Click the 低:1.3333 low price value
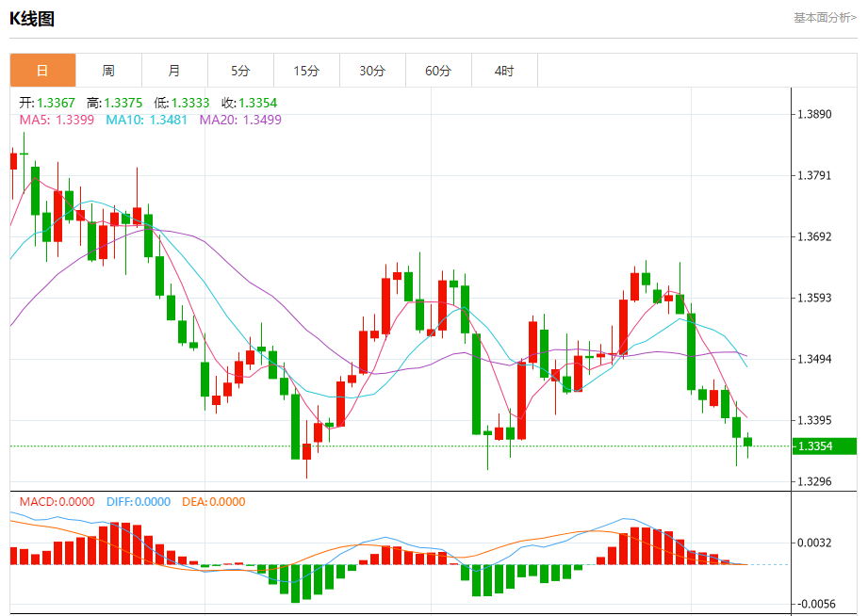This screenshot has height=616, width=868. point(182,103)
